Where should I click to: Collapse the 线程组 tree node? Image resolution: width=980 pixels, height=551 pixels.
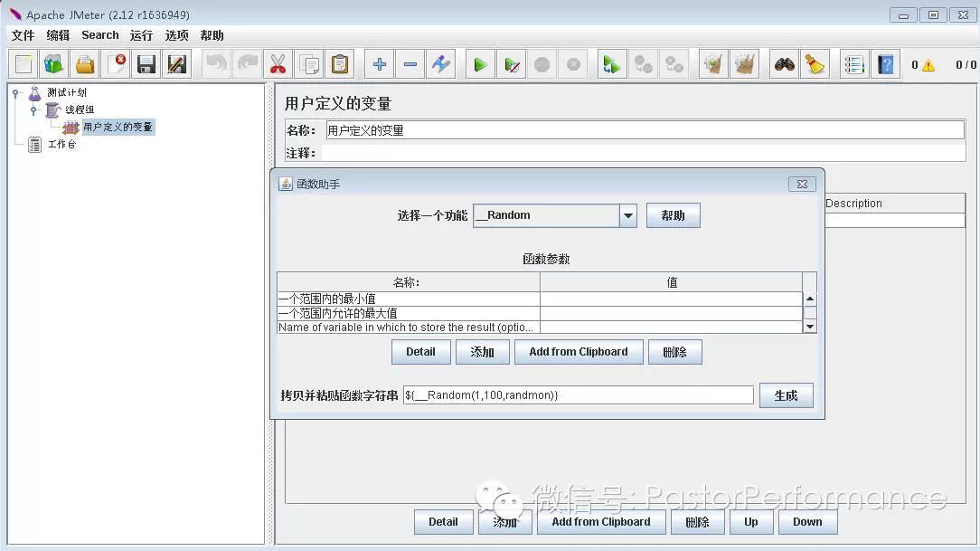[33, 110]
